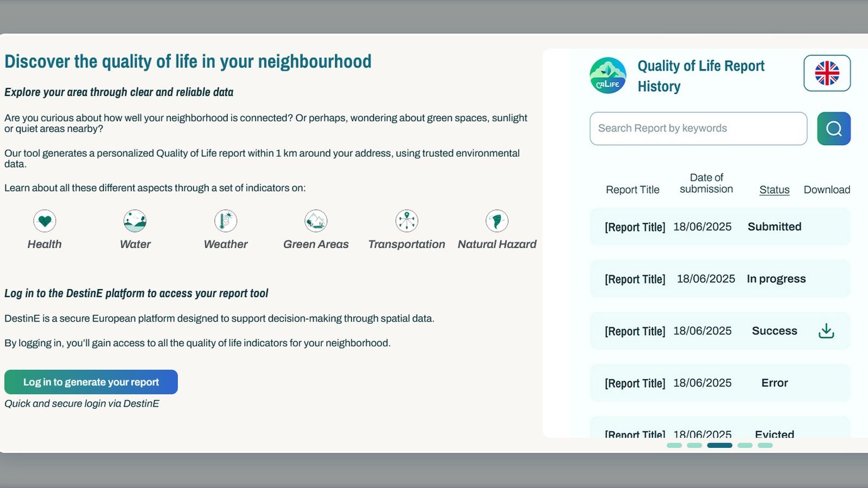Download the report with Success status

click(x=826, y=331)
